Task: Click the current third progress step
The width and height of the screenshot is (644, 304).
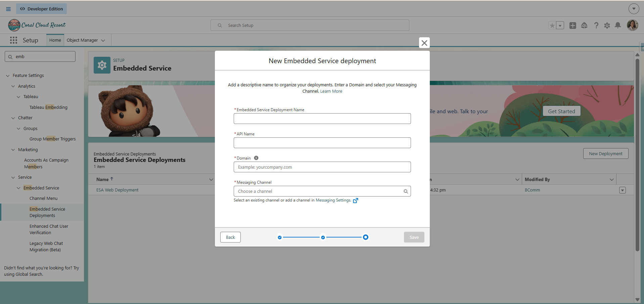Action: click(x=366, y=237)
